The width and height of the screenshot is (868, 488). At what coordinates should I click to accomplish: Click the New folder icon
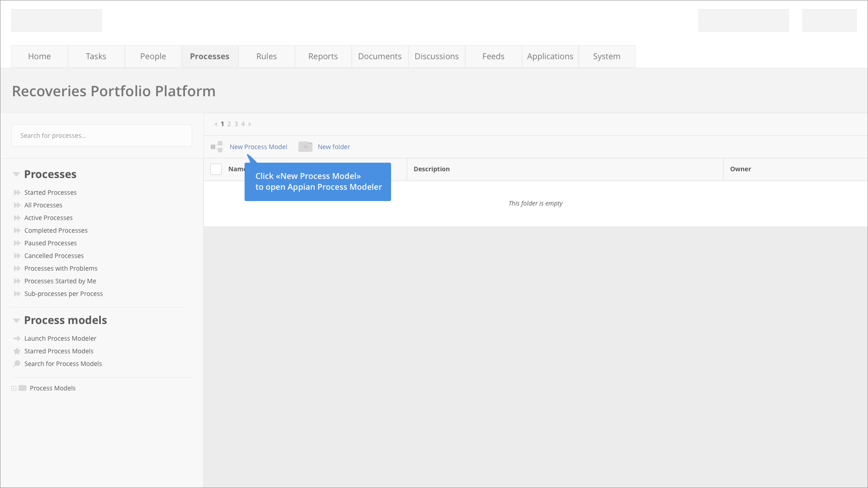(x=305, y=146)
